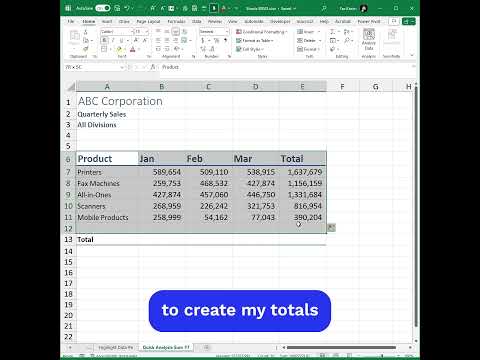This screenshot has width=480, height=360.
Task: Switch to the Data tab
Action: pos(197,21)
